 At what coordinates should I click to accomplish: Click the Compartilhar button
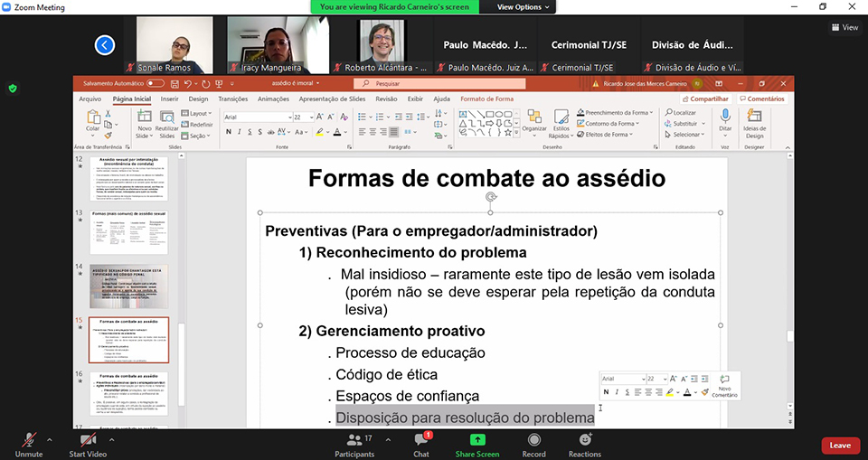705,99
